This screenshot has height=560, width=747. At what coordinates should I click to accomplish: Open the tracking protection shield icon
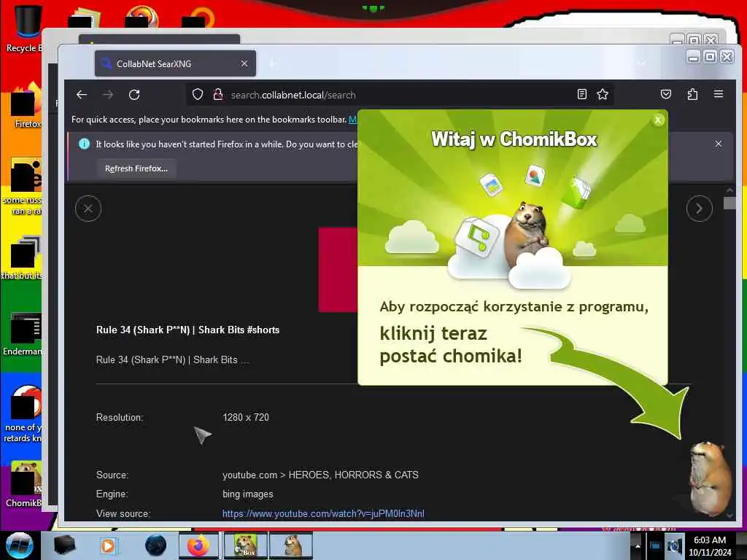tap(198, 94)
